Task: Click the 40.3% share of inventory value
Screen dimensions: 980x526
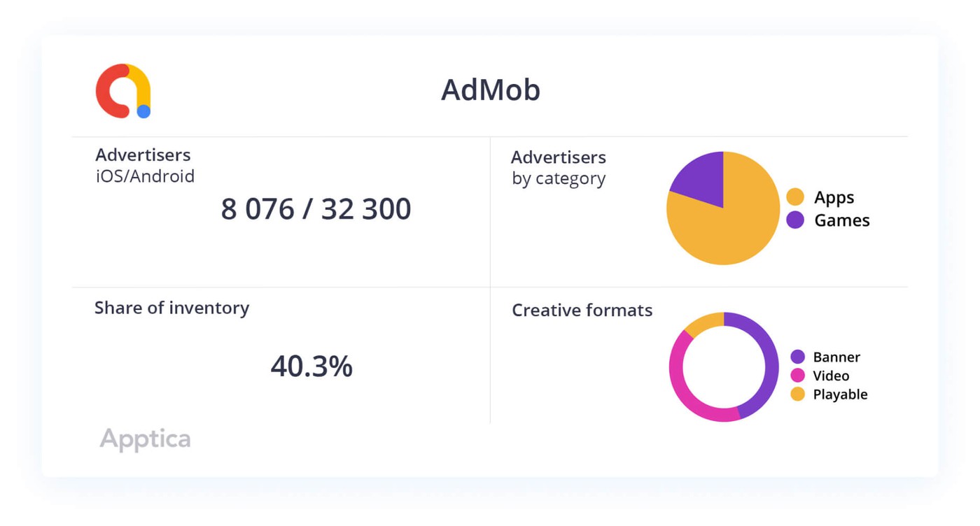Action: (311, 367)
